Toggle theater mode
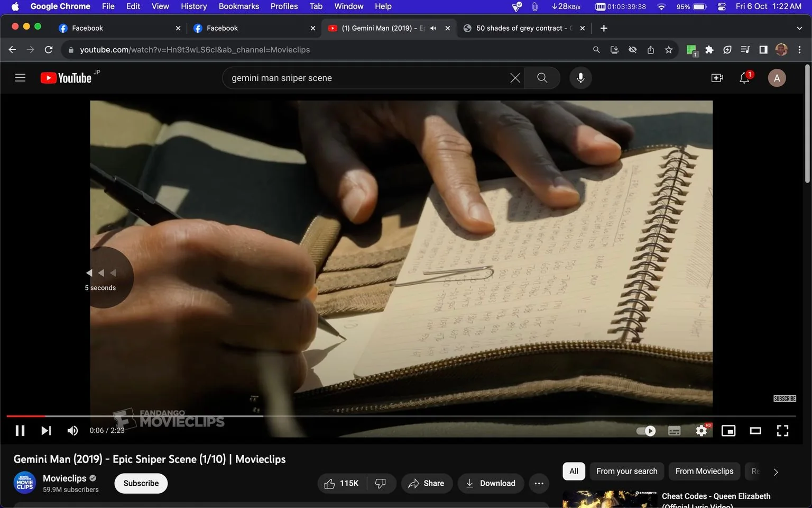The height and width of the screenshot is (508, 812). pos(755,431)
